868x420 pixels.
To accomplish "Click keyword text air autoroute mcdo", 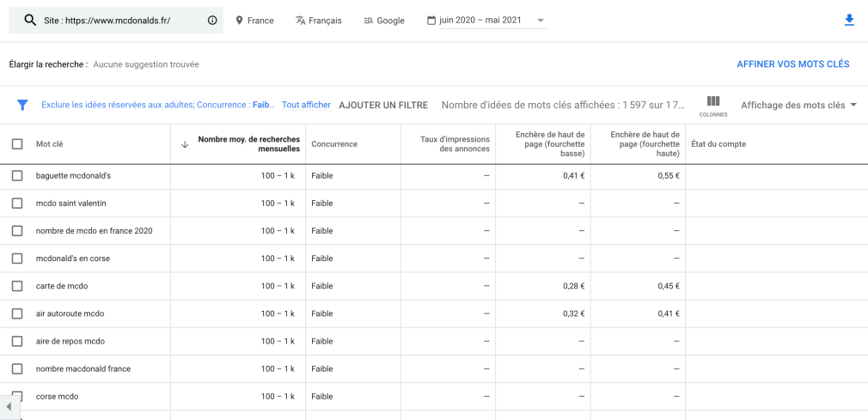I will point(70,313).
